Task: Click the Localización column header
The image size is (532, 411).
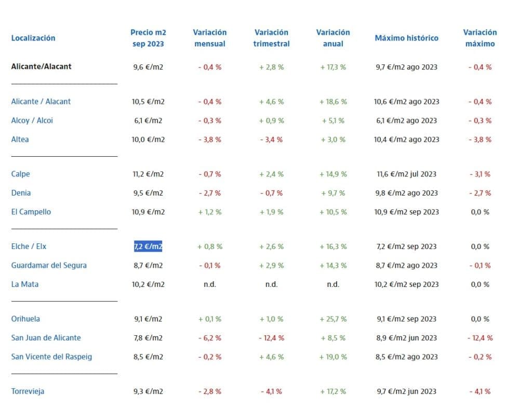Action: [33, 38]
